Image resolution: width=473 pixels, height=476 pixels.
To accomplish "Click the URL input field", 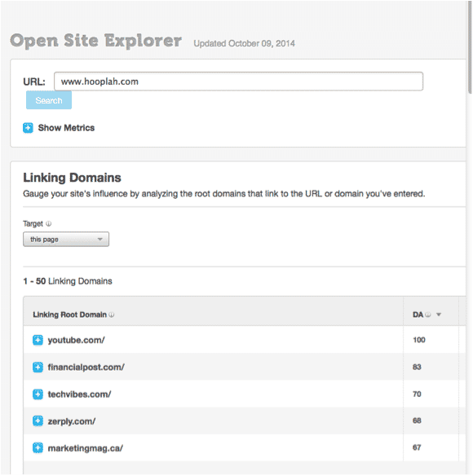I will (x=238, y=82).
